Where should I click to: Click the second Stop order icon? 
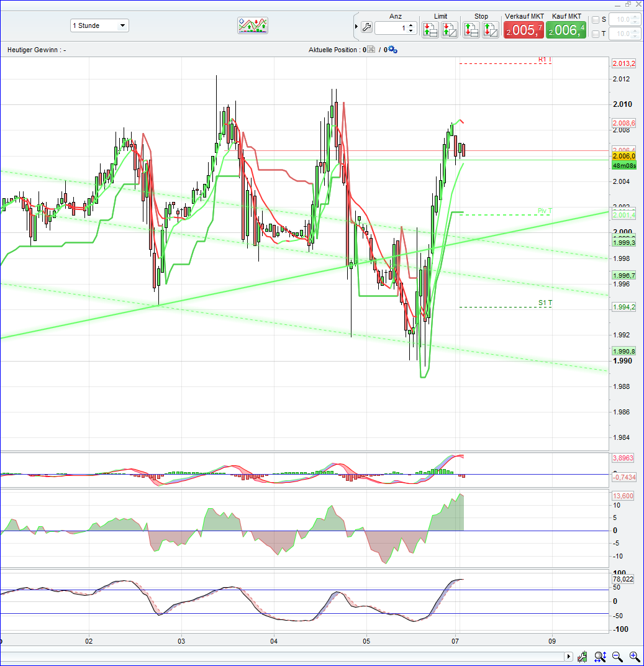tap(491, 29)
